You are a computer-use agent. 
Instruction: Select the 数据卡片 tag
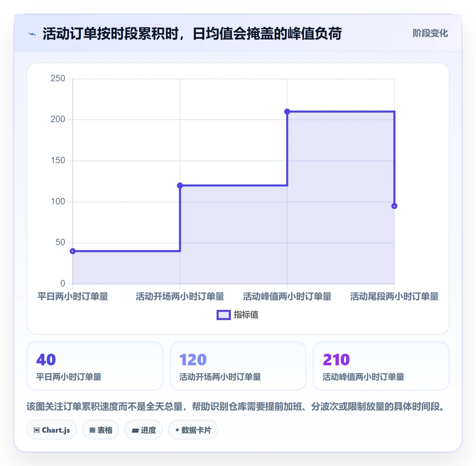pos(193,430)
